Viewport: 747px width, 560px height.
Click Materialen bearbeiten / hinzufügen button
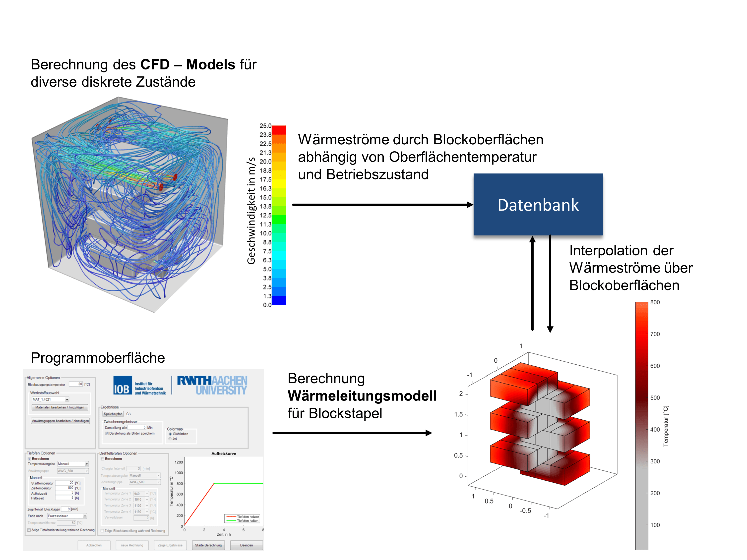pos(60,407)
